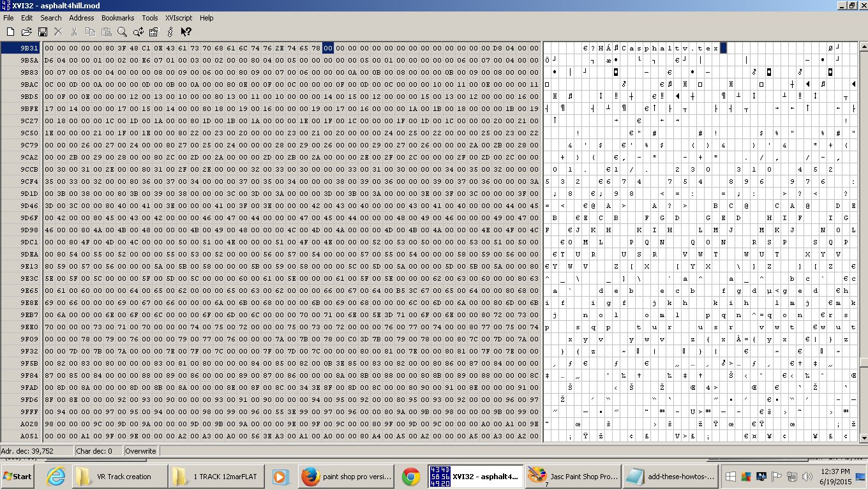The width and height of the screenshot is (868, 490).
Task: Click the Overwrite status bar indicator
Action: click(x=140, y=450)
